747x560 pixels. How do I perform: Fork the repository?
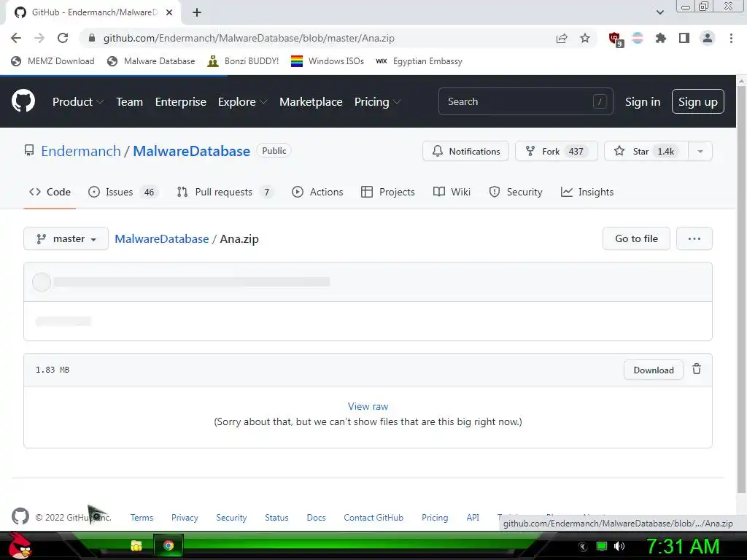556,152
